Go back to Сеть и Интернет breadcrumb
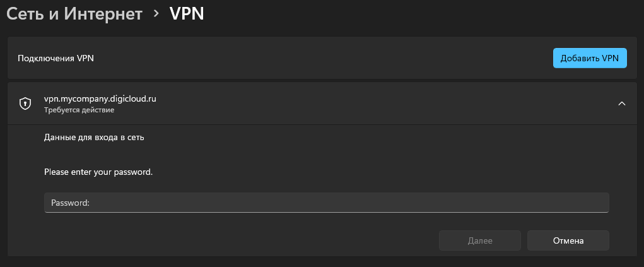Viewport: 644px width, 267px height. 74,14
